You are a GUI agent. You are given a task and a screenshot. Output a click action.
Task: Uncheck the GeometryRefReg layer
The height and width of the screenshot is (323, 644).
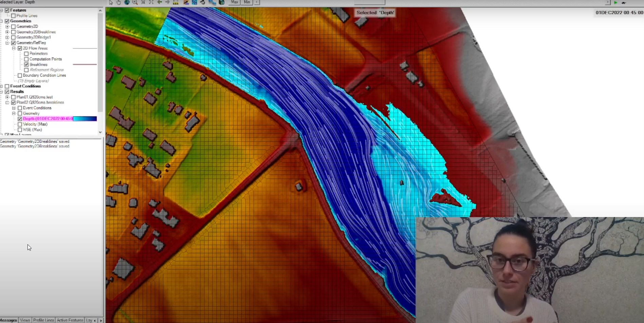pyautogui.click(x=13, y=43)
